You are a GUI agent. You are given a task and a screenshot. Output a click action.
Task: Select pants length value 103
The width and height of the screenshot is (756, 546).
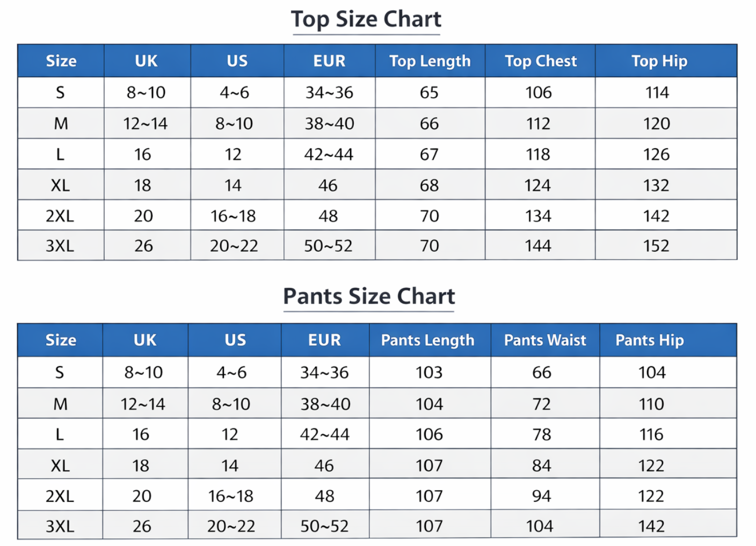pos(428,373)
